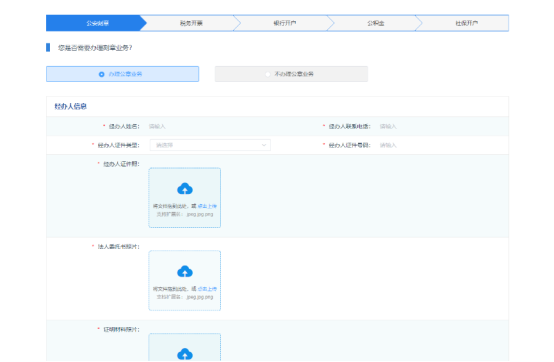Click the 法人委托书照片 upload drop zone
This screenshot has width=554, height=362.
click(185, 280)
